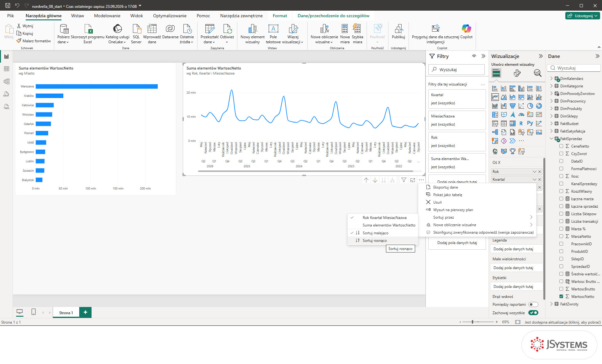Open the Modelowanie ribbon tab
The width and height of the screenshot is (602, 364).
click(x=107, y=16)
